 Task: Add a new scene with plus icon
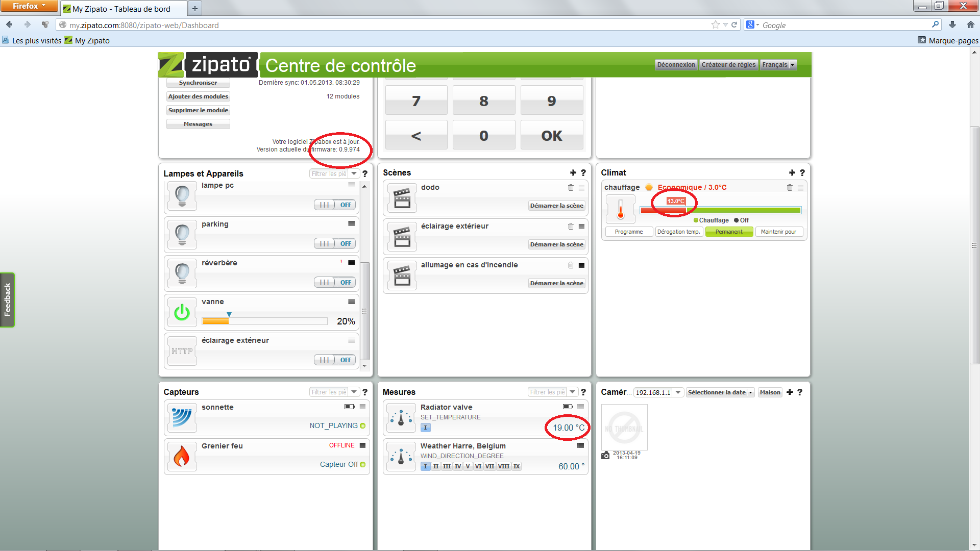[x=573, y=173]
